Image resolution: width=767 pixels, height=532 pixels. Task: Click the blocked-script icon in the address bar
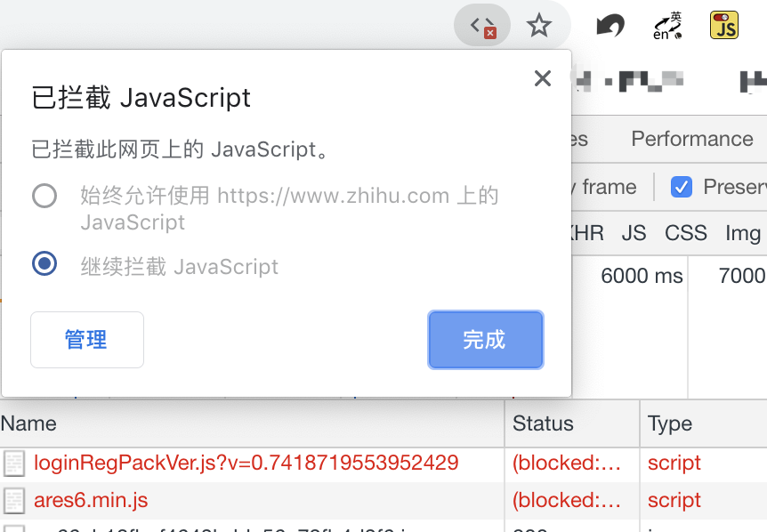click(x=481, y=25)
